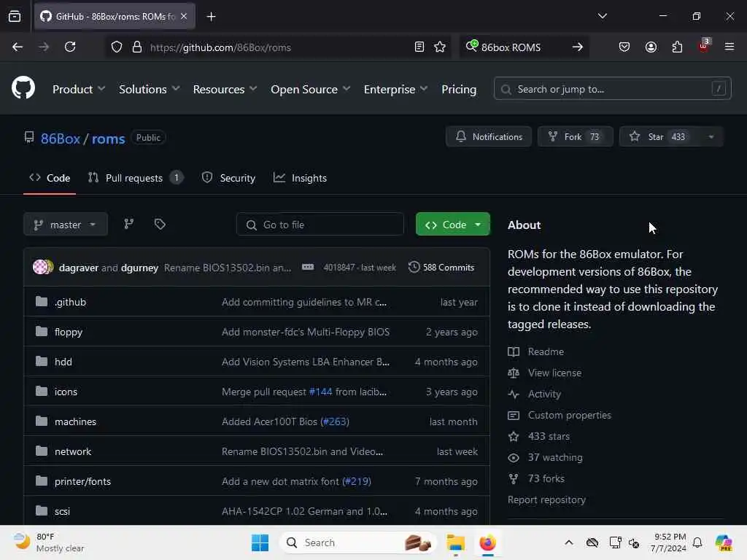Image resolution: width=747 pixels, height=560 pixels.
Task: Open dagraver's profile link
Action: pyautogui.click(x=79, y=268)
